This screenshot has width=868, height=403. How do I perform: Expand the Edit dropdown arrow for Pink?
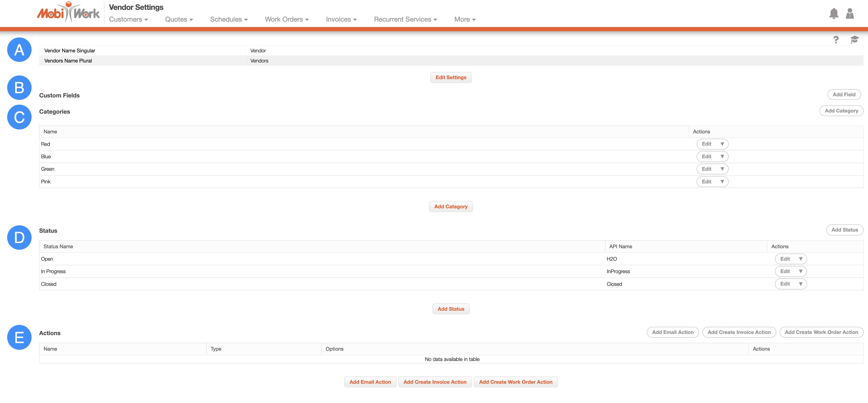click(x=722, y=182)
